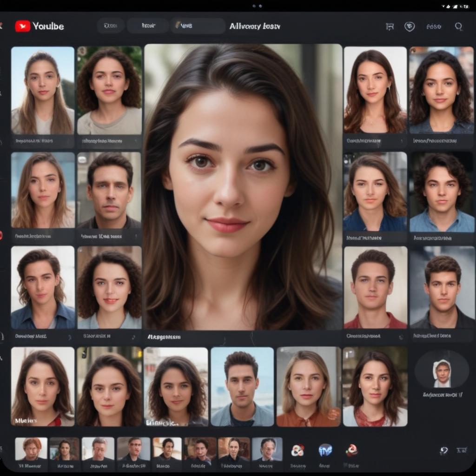Select the first filter chip in the header

coord(111,26)
